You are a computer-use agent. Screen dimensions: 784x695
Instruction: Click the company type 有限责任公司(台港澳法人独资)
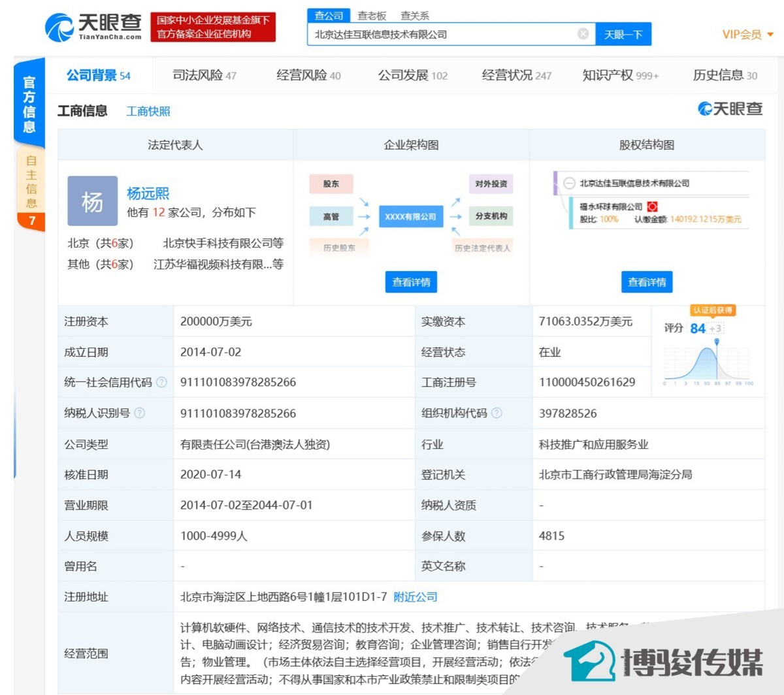click(255, 444)
